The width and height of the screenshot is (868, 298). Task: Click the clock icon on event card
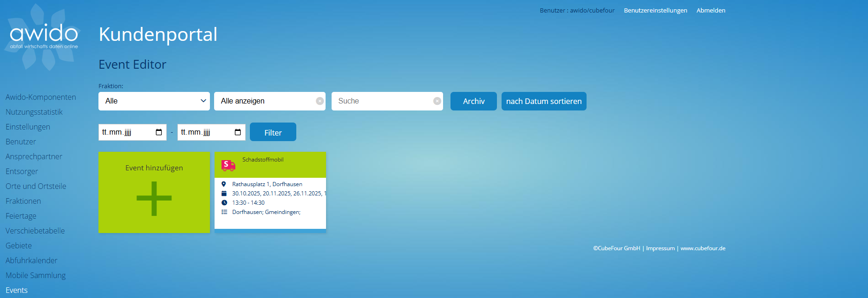[224, 203]
